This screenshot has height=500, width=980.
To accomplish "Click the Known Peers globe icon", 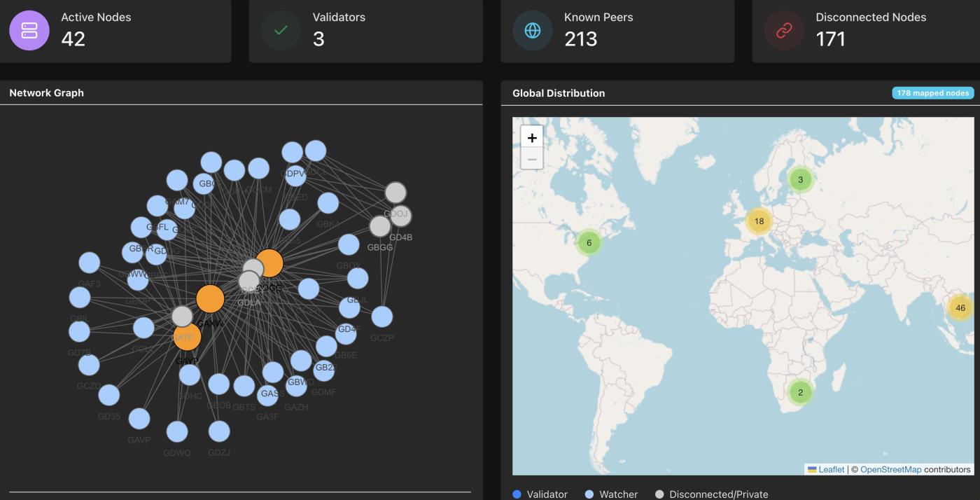I will [533, 30].
